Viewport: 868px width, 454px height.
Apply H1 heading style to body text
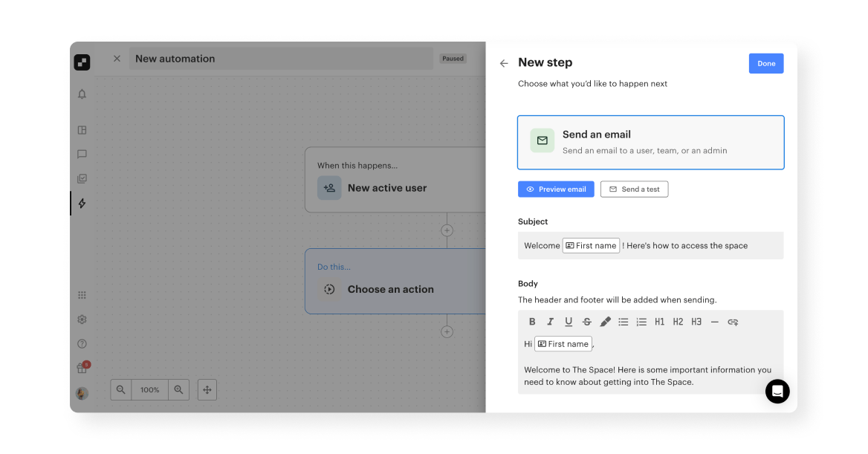[659, 322]
